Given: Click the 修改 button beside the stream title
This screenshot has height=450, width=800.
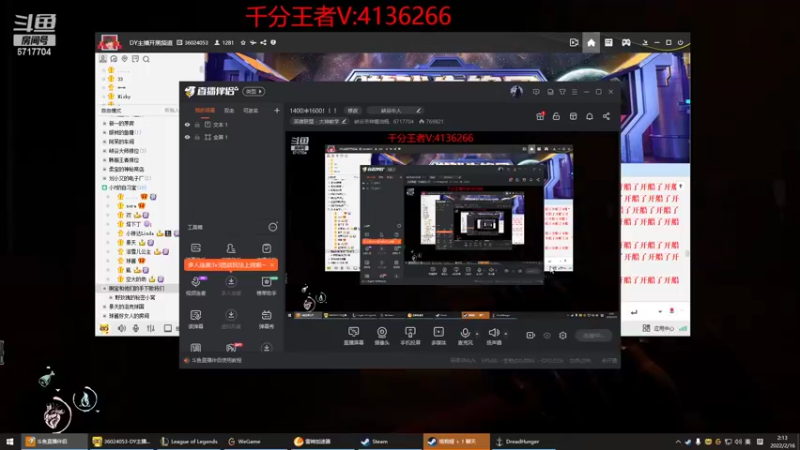Looking at the screenshot, I should (x=353, y=110).
